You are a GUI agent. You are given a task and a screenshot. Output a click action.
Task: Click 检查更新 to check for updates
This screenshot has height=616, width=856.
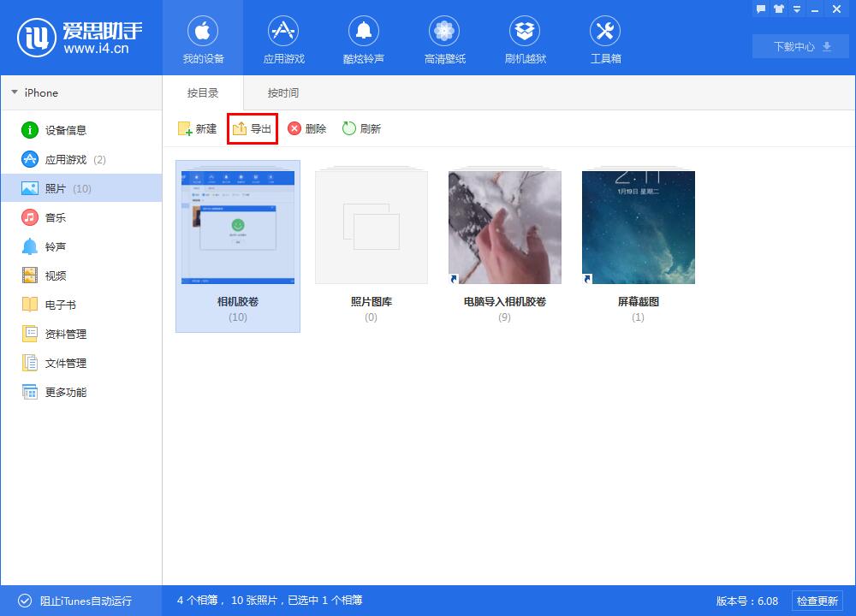817,601
